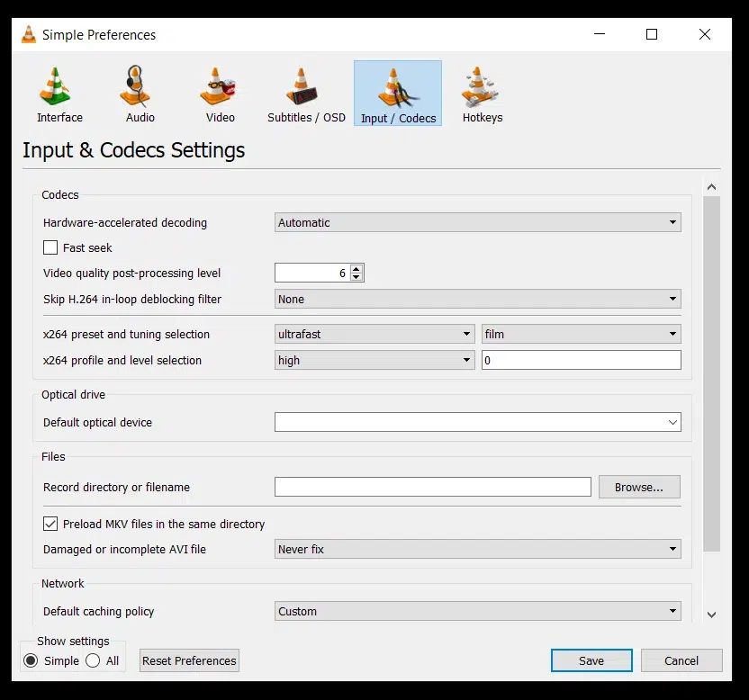The image size is (749, 700).
Task: Maximize the Simple Preferences window
Action: [x=652, y=34]
